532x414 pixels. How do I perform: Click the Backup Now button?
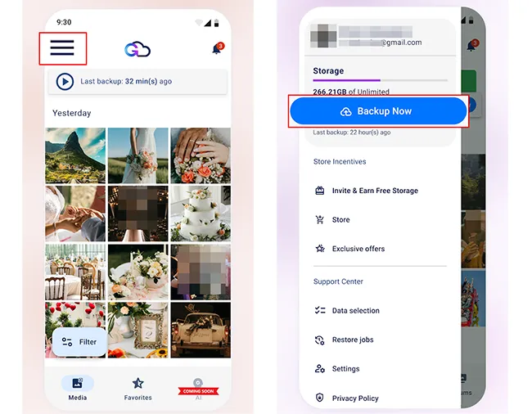(378, 111)
